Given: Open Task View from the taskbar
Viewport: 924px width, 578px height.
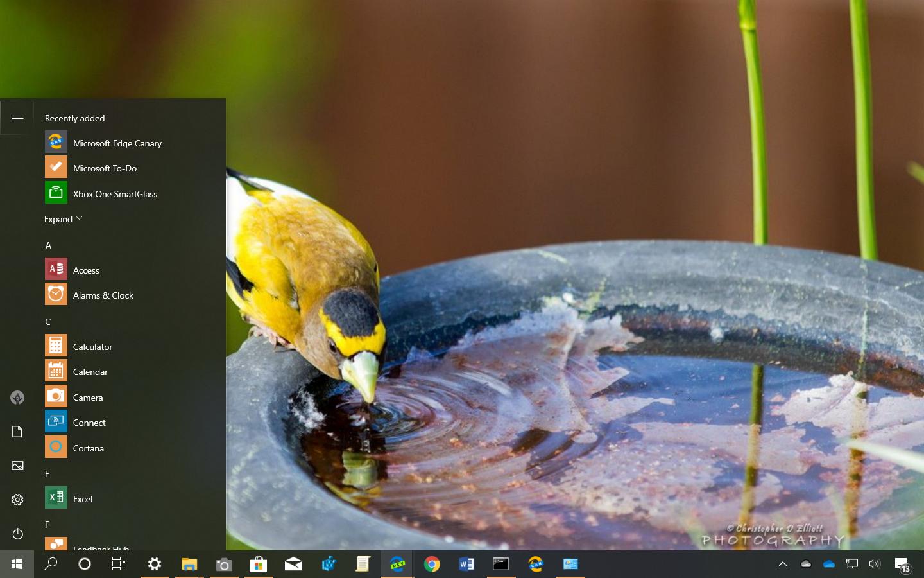Looking at the screenshot, I should pyautogui.click(x=118, y=564).
